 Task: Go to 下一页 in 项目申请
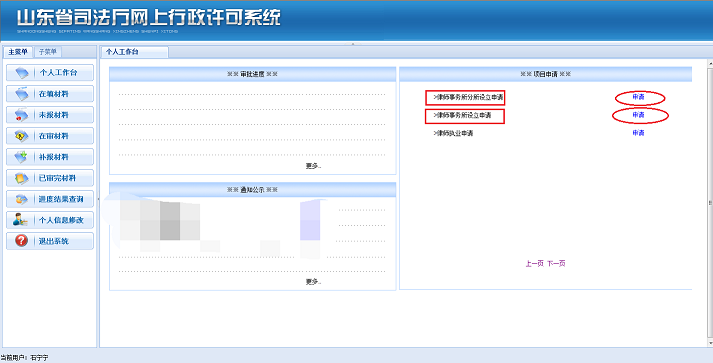click(556, 263)
